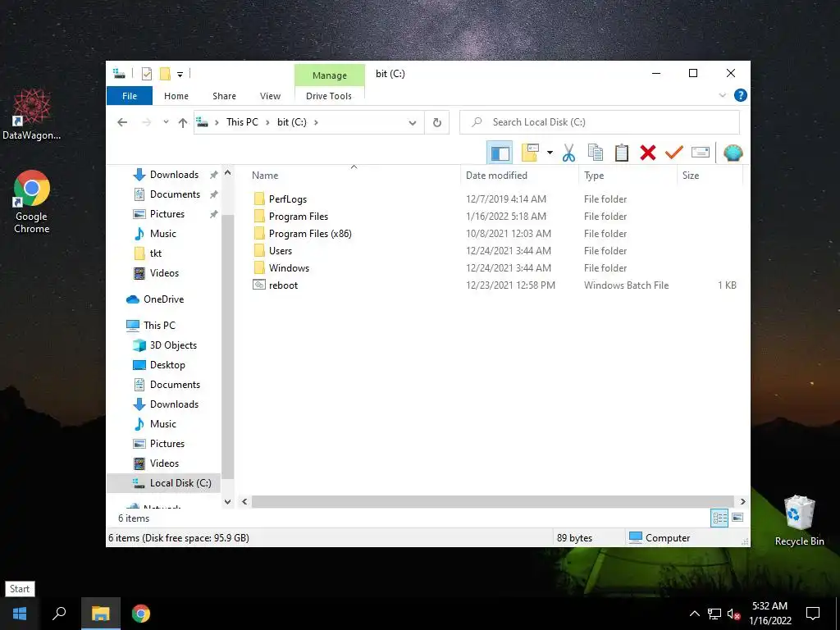This screenshot has height=630, width=840.
Task: Select OneDrive in navigation pane
Action: [163, 299]
